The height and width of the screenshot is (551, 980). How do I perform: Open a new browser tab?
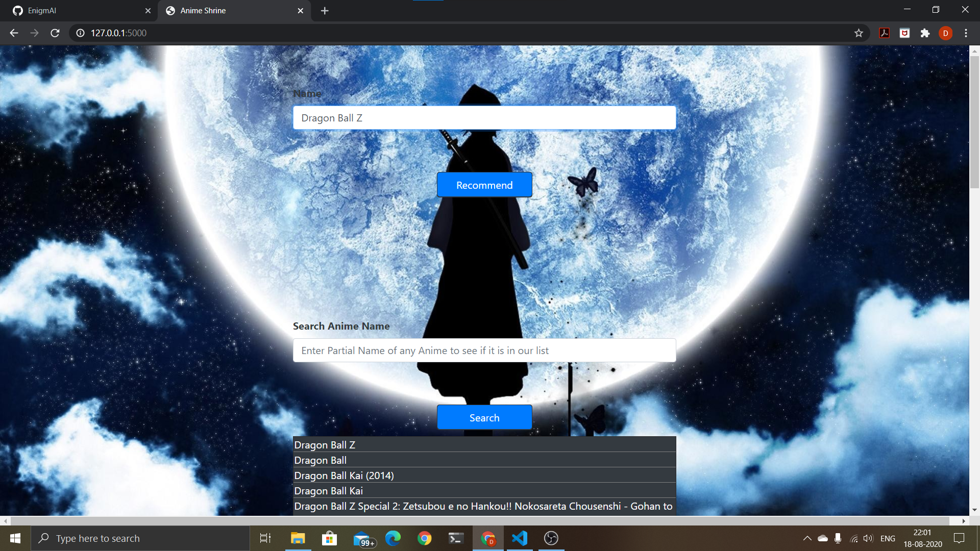pos(325,11)
